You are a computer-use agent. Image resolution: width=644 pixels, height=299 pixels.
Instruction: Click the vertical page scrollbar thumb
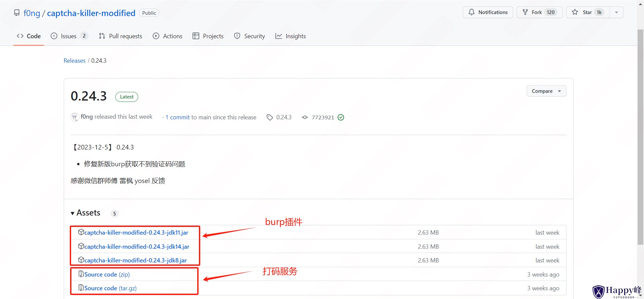click(x=640, y=137)
